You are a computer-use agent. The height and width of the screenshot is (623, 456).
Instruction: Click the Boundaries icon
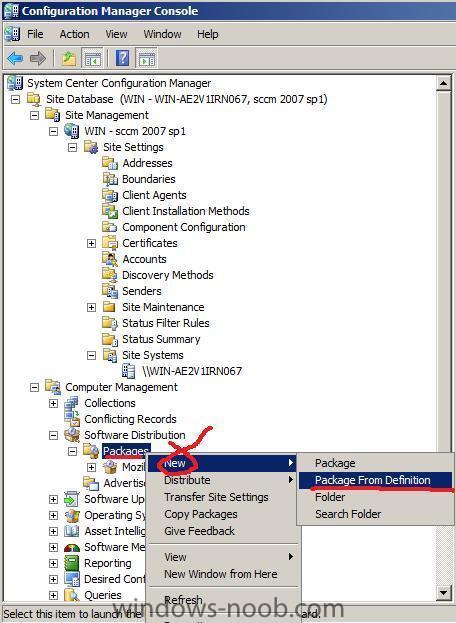click(x=110, y=179)
